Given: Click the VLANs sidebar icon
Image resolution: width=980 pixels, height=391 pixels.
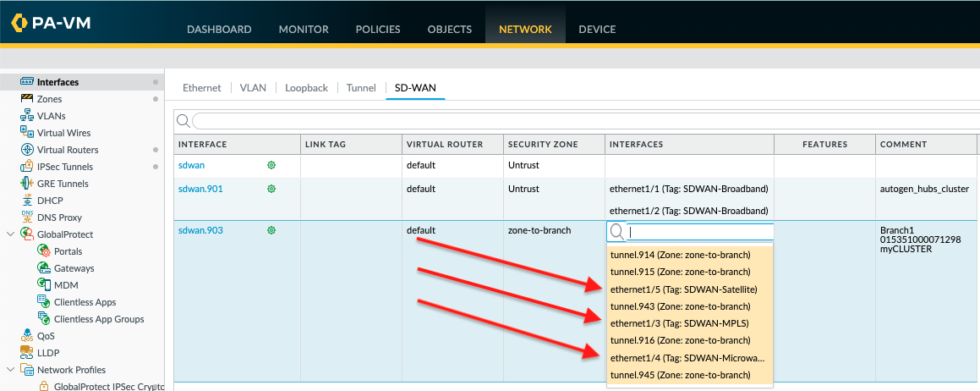Looking at the screenshot, I should (27, 116).
